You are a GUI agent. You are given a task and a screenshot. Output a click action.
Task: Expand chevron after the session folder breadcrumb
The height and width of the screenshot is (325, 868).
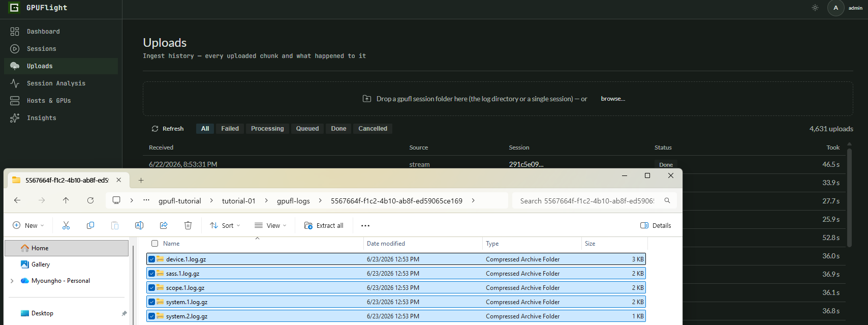tap(473, 200)
